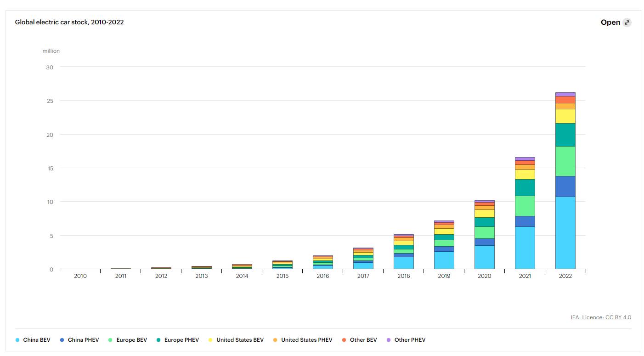Click the 2013 x-axis label
This screenshot has height=356, width=644.
(202, 276)
